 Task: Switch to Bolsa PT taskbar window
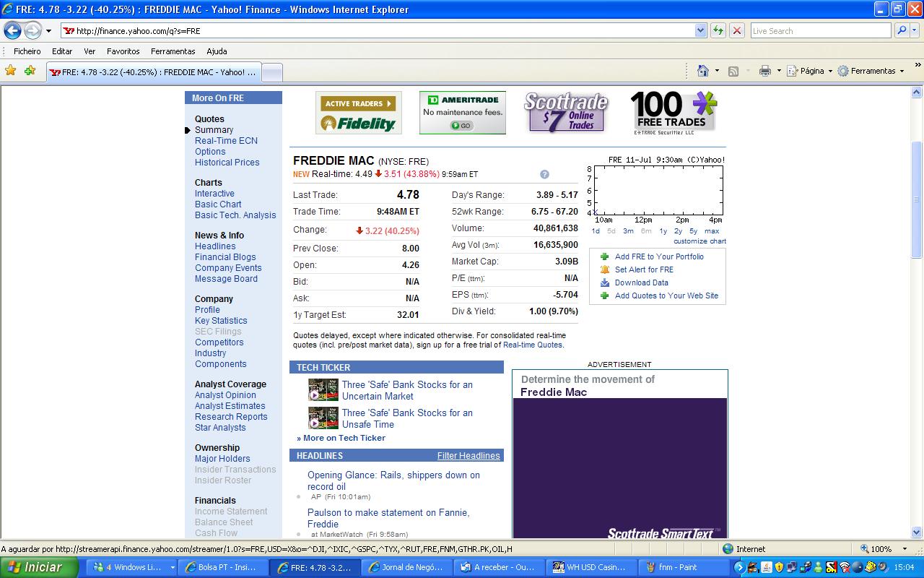223,568
